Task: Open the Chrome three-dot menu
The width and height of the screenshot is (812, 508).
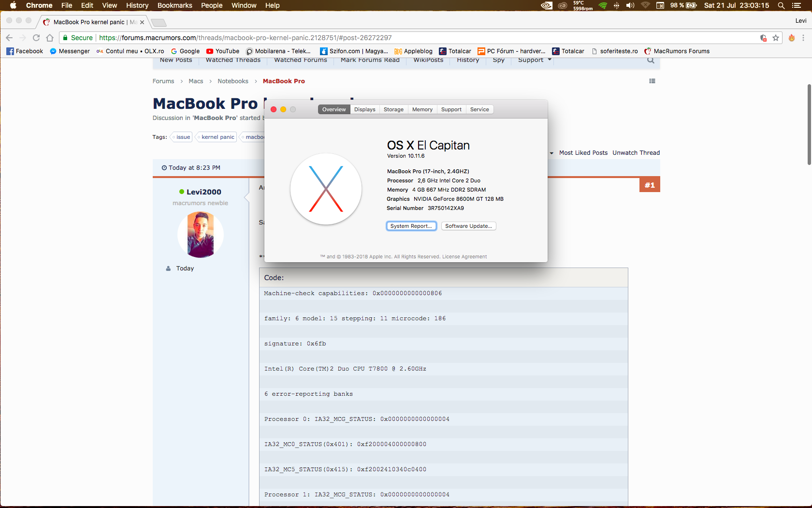Action: [803, 38]
